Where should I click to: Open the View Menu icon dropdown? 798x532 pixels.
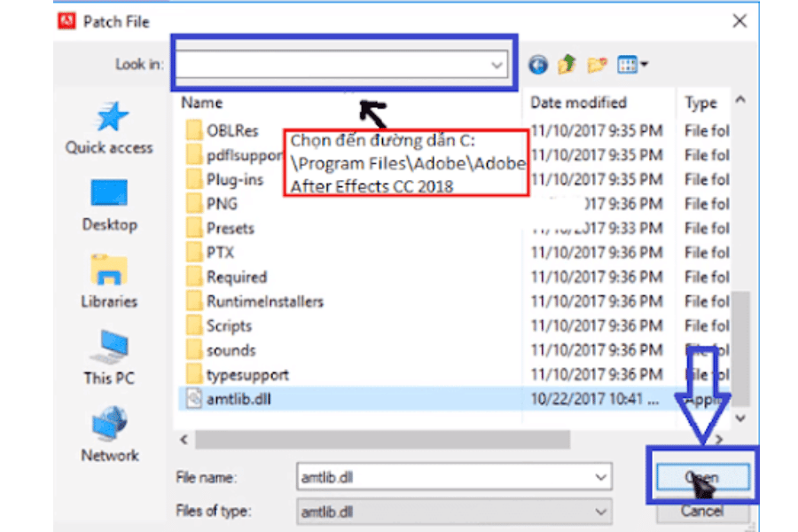[x=632, y=65]
